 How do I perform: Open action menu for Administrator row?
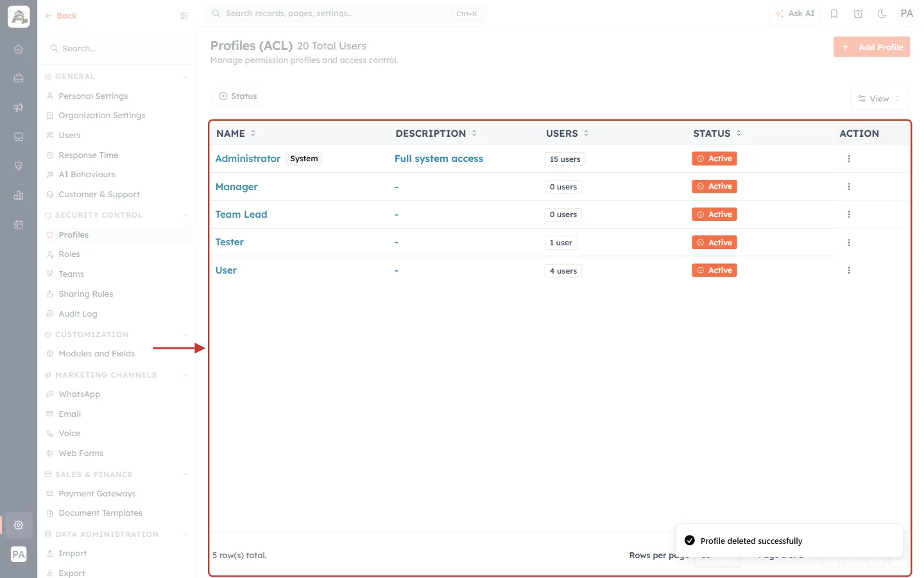849,159
